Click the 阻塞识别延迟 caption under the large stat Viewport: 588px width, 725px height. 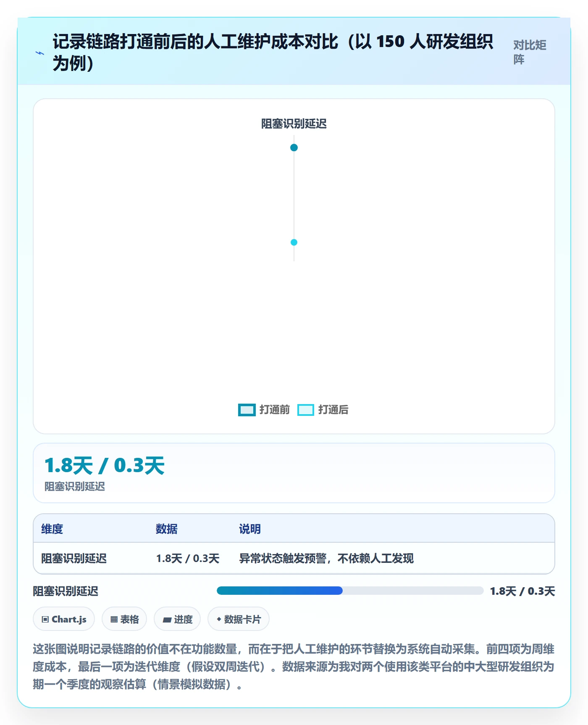tap(75, 486)
